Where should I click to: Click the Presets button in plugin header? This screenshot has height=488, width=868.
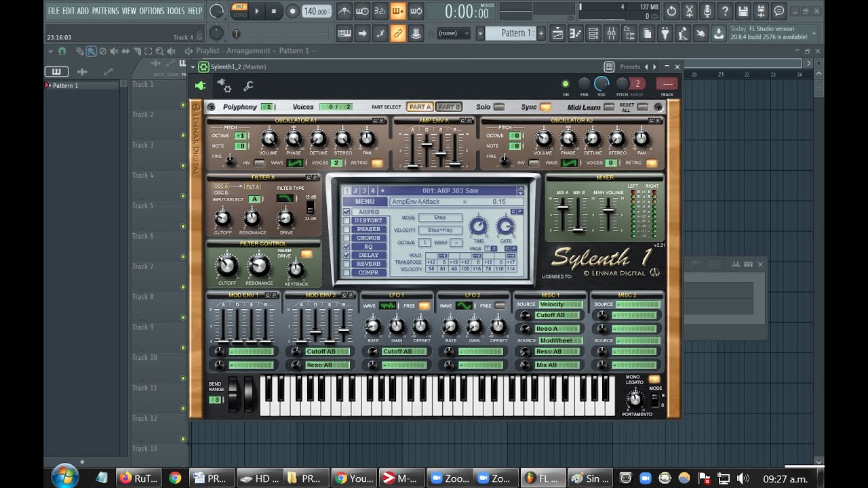pyautogui.click(x=630, y=66)
